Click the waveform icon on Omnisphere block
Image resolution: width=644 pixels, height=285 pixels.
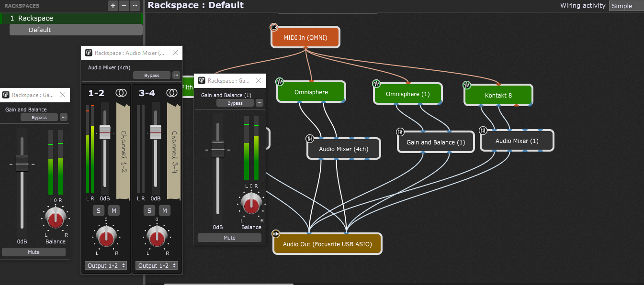(280, 82)
